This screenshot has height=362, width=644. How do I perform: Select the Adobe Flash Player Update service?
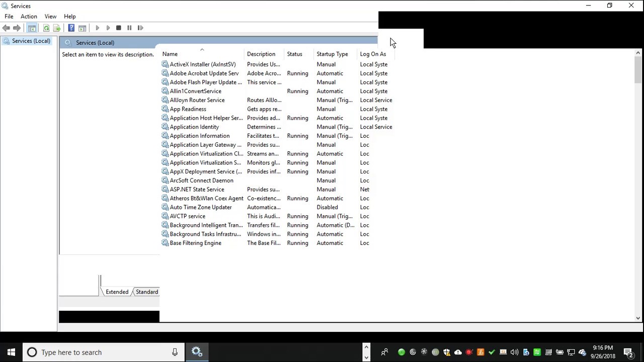[x=206, y=82]
